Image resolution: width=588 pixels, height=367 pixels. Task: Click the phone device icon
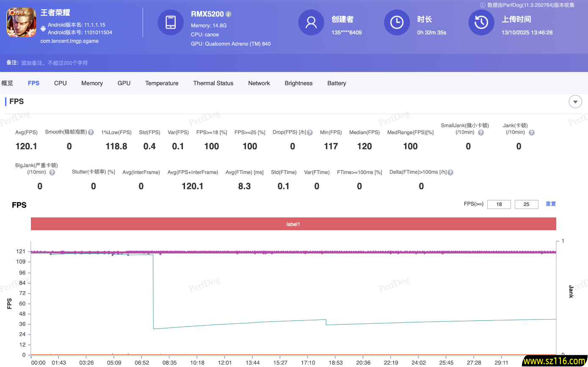coord(171,22)
